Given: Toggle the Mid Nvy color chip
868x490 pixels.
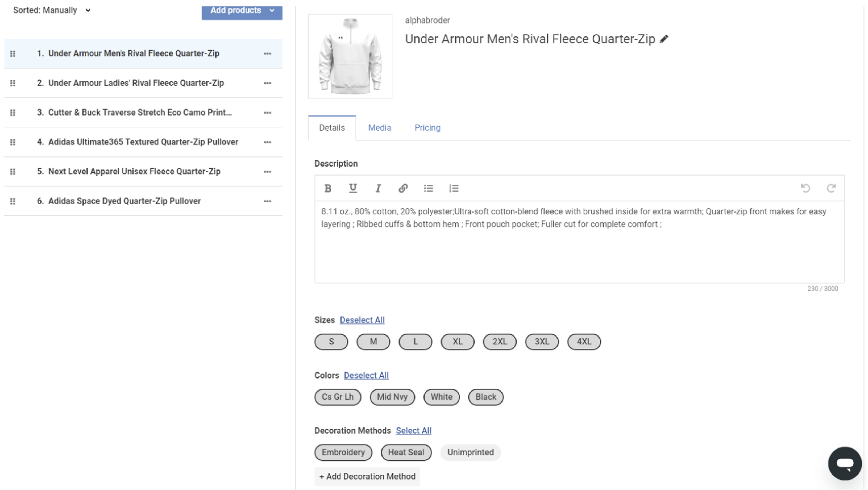Looking at the screenshot, I should tap(392, 397).
